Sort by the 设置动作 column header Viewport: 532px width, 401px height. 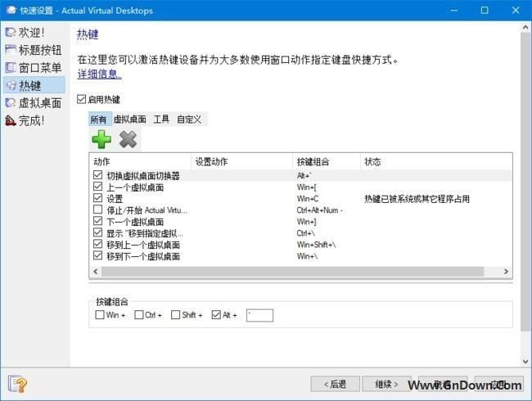(x=241, y=162)
